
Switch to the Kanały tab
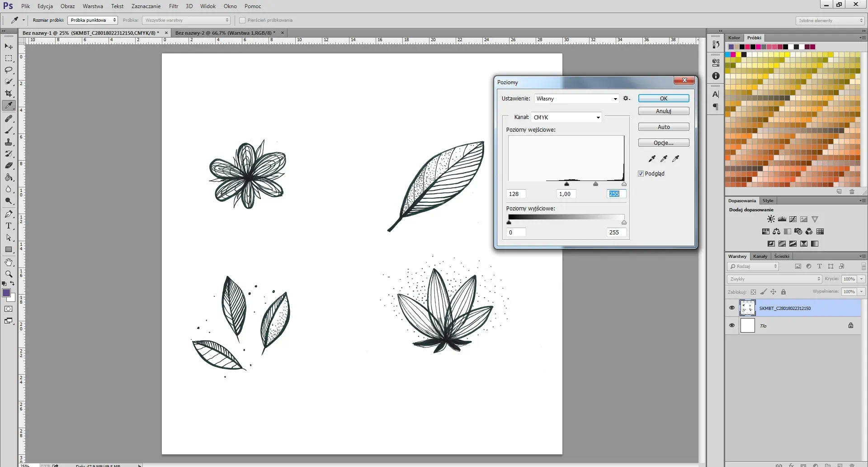[x=760, y=256]
